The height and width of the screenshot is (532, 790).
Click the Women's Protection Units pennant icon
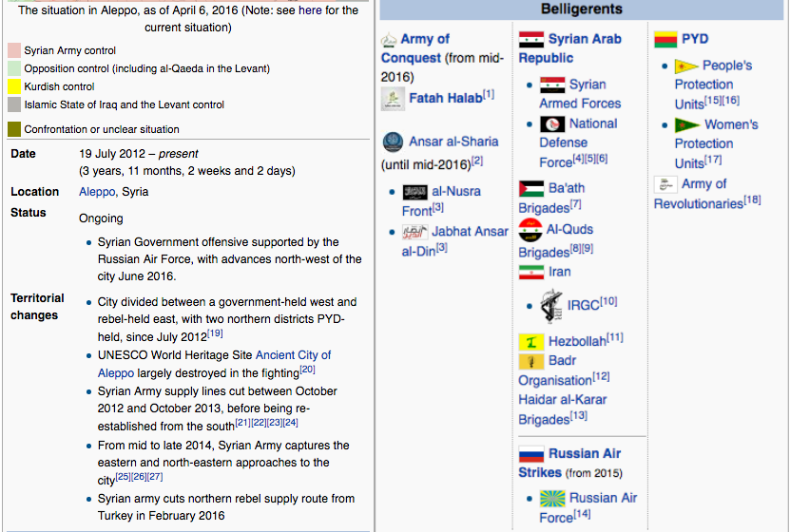pos(687,124)
